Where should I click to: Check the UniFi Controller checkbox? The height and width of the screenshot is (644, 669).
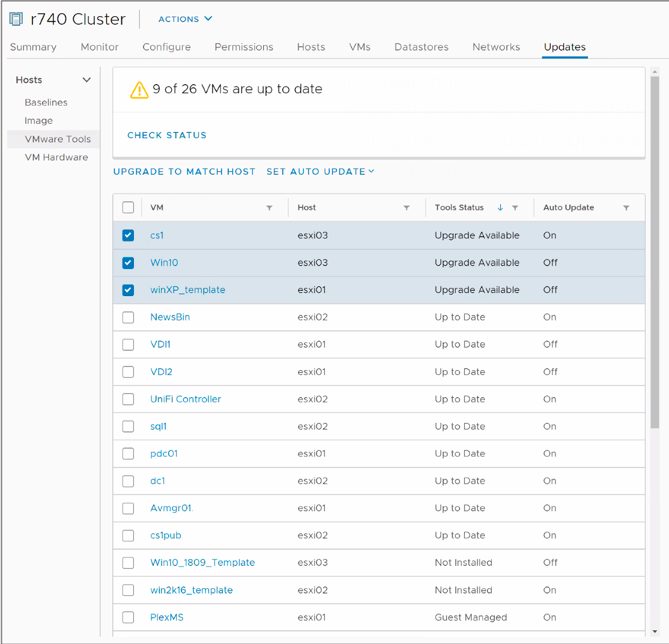coord(128,399)
